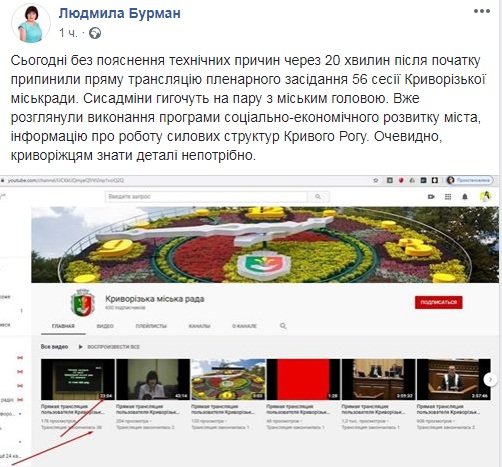Click the channel search magnifier icon

283,326
